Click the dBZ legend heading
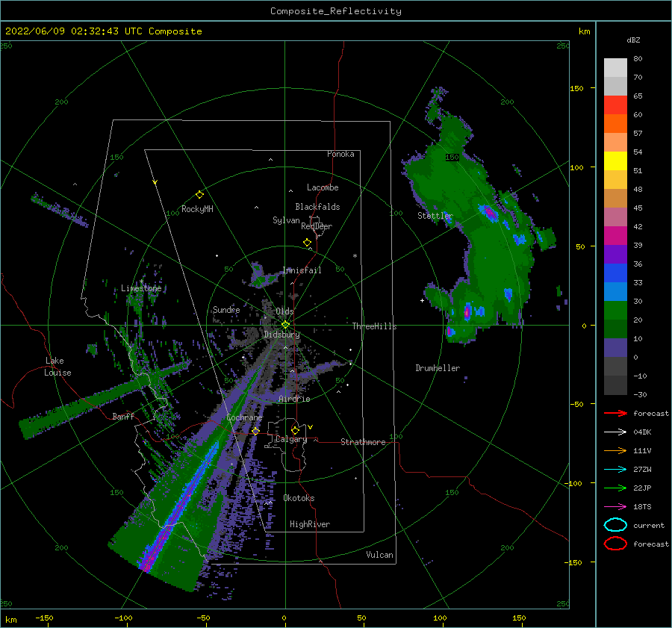672x628 pixels. (633, 40)
